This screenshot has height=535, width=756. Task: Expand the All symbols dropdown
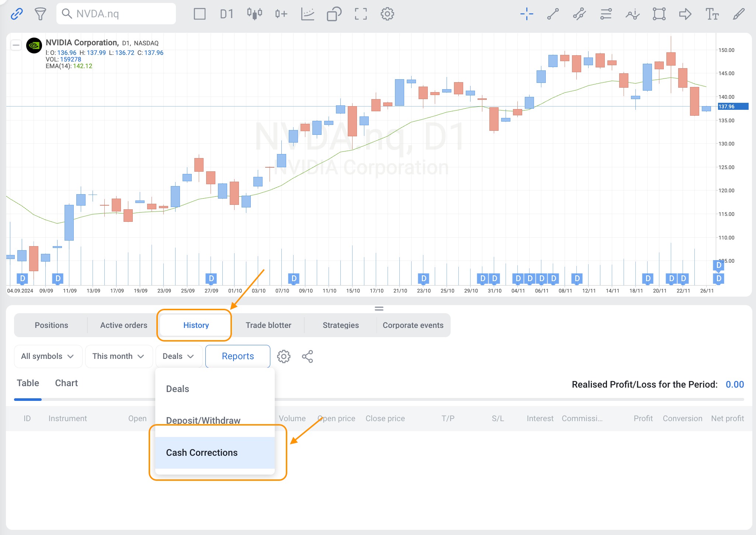pyautogui.click(x=48, y=356)
